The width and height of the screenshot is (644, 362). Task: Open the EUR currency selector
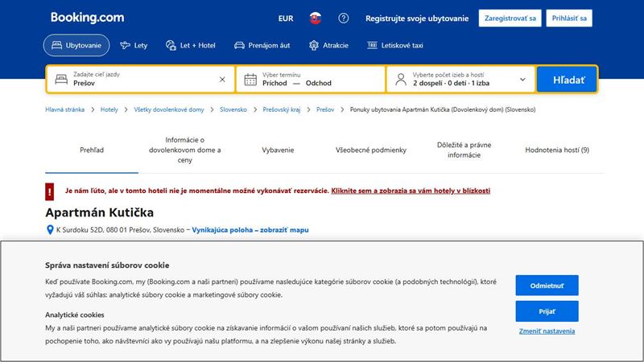pos(286,19)
